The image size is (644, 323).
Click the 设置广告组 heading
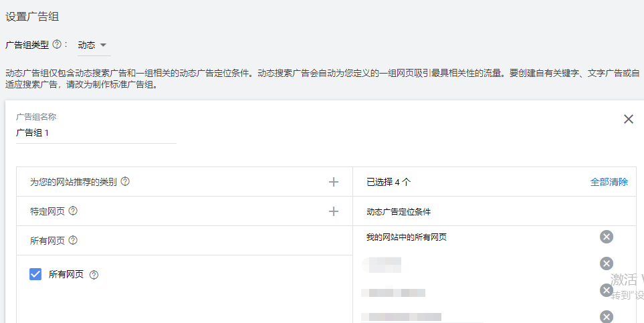(32, 17)
